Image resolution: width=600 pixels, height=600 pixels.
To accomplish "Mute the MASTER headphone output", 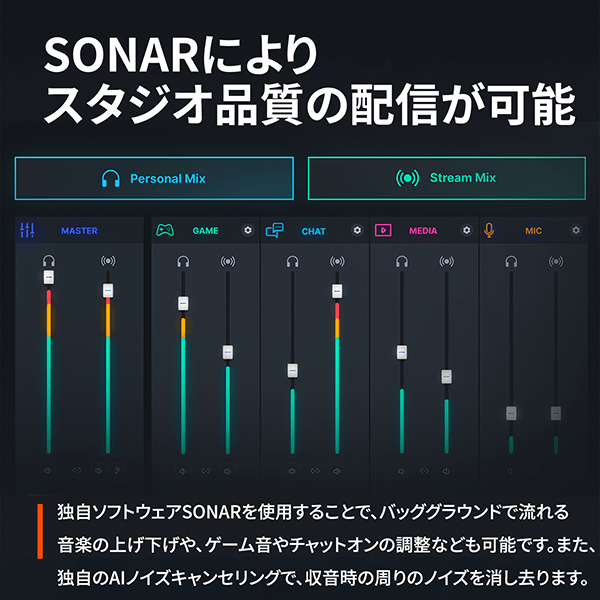I will click(48, 471).
